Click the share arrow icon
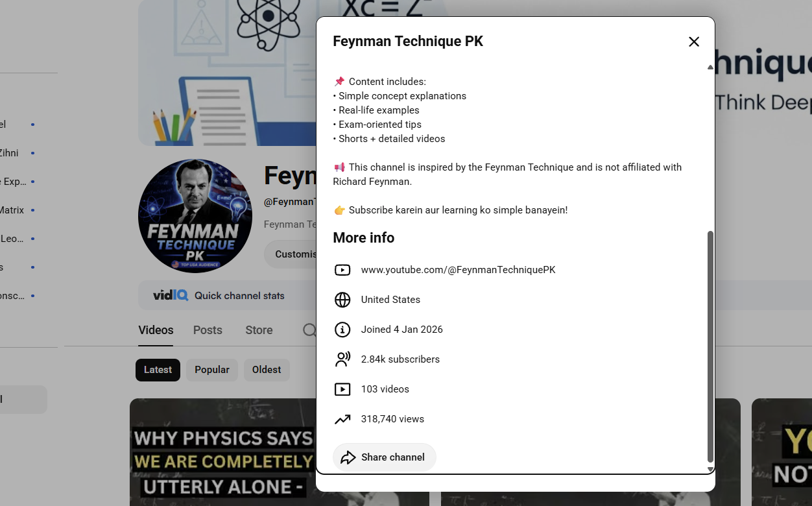The image size is (812, 506). pos(348,457)
